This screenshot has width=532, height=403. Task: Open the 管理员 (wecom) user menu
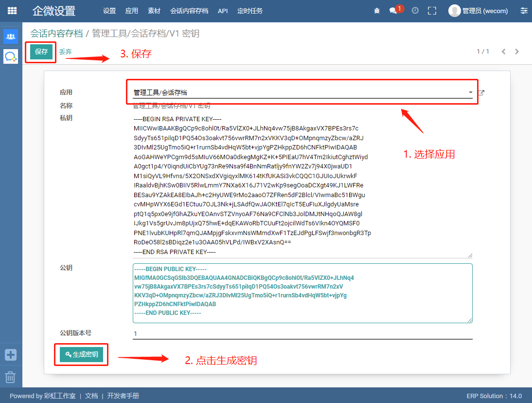[x=478, y=11]
